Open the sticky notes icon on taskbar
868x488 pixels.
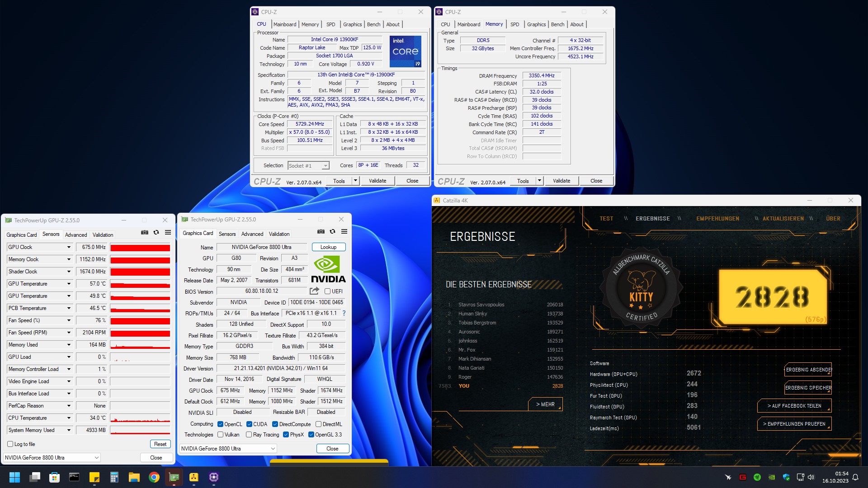94,477
